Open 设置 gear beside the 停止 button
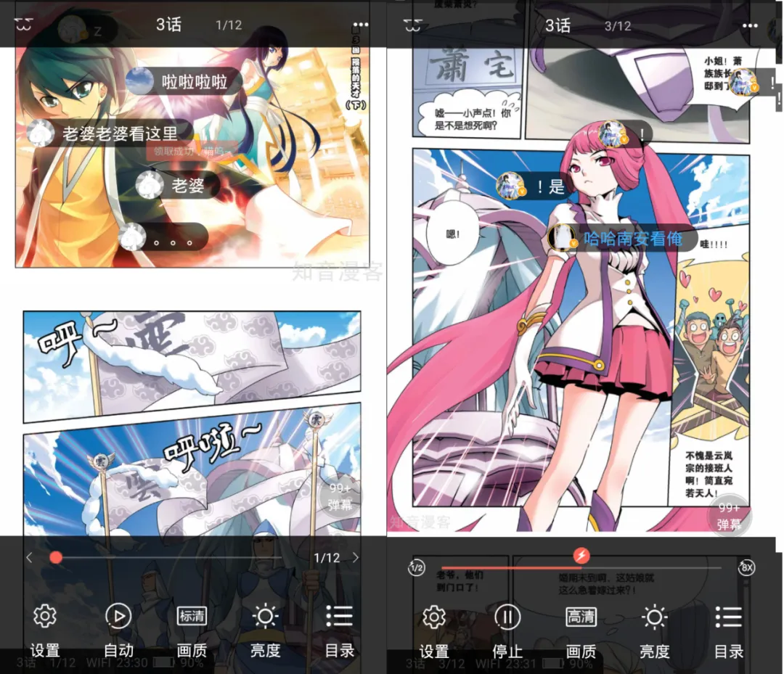The width and height of the screenshot is (784, 674). point(434,617)
